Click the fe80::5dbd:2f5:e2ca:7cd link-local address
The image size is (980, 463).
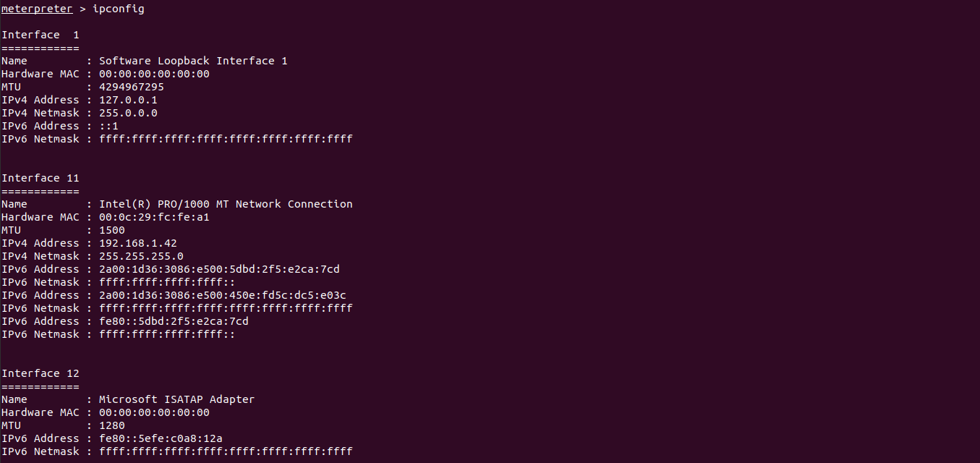pyautogui.click(x=174, y=321)
